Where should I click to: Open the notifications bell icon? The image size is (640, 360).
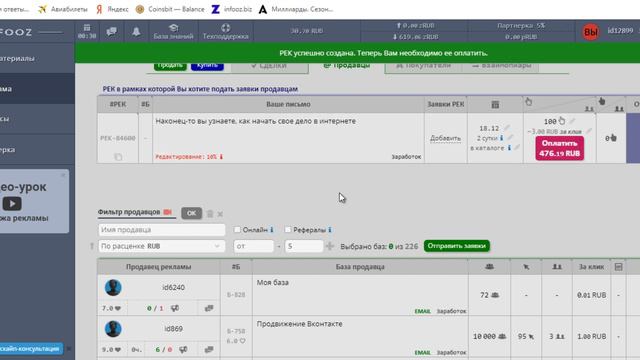tap(136, 31)
